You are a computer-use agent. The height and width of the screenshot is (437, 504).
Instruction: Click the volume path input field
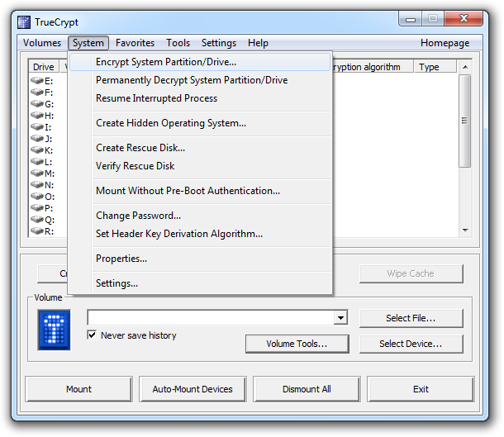click(x=211, y=318)
